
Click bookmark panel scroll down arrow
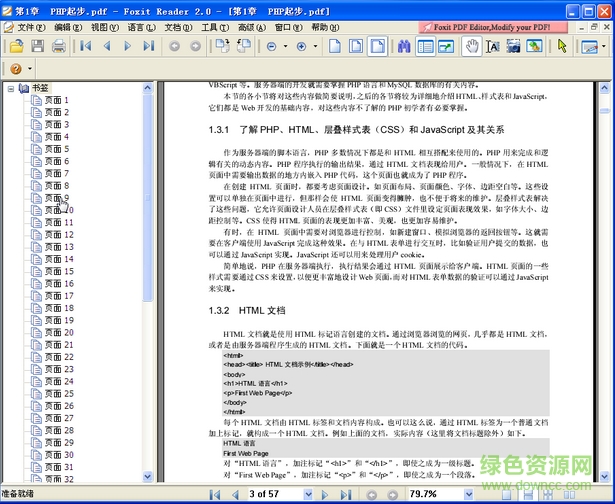point(147,477)
